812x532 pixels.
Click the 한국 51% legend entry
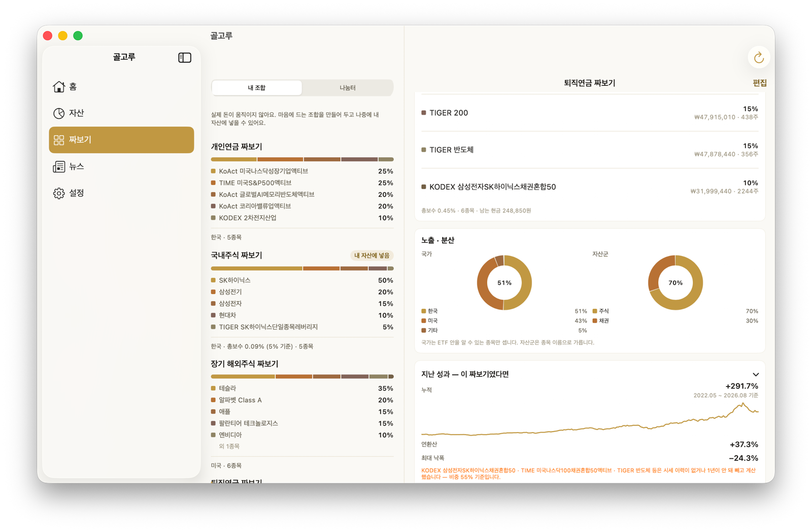click(x=504, y=311)
